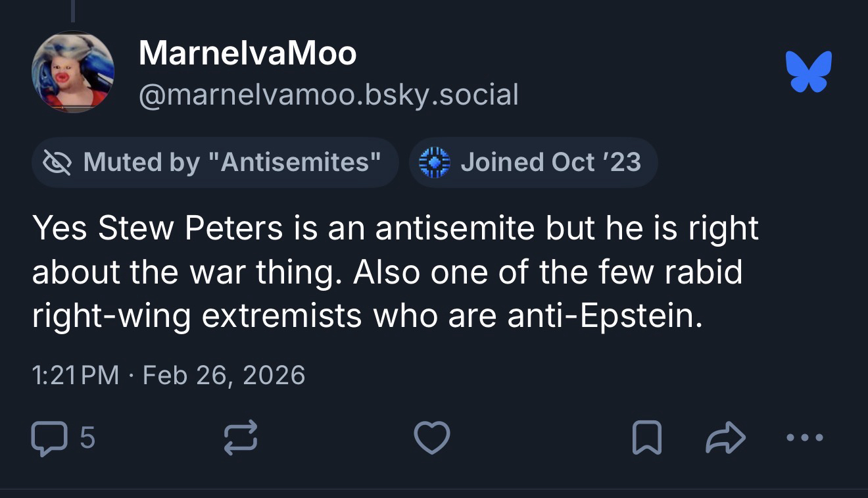Click the thread connector line above the avatar
This screenshot has width=868, height=498.
pos(72,10)
